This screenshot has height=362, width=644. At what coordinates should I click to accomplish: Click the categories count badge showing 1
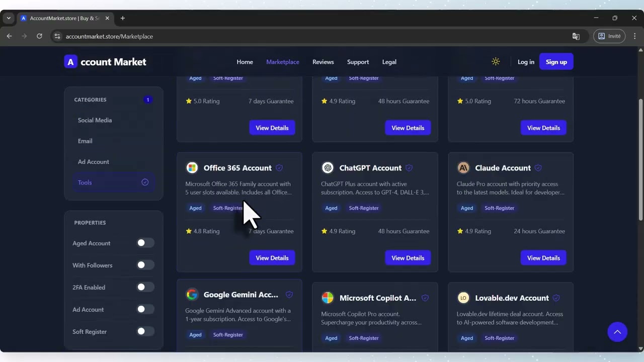(148, 100)
